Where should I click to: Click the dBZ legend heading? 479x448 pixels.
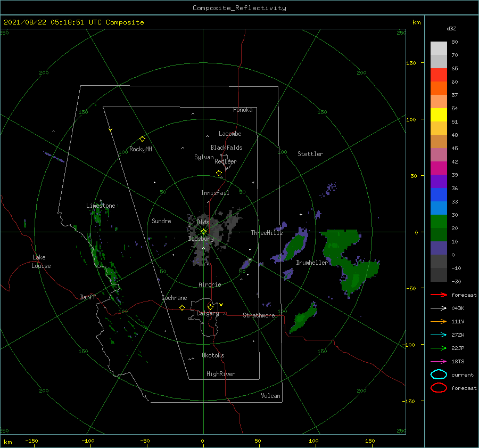pyautogui.click(x=451, y=29)
